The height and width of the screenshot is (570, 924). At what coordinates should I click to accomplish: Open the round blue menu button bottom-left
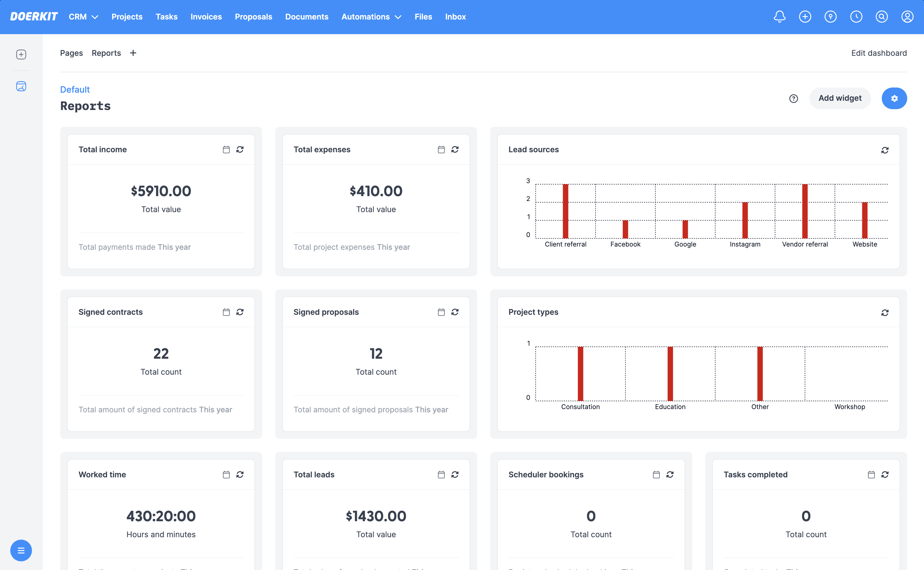21,550
